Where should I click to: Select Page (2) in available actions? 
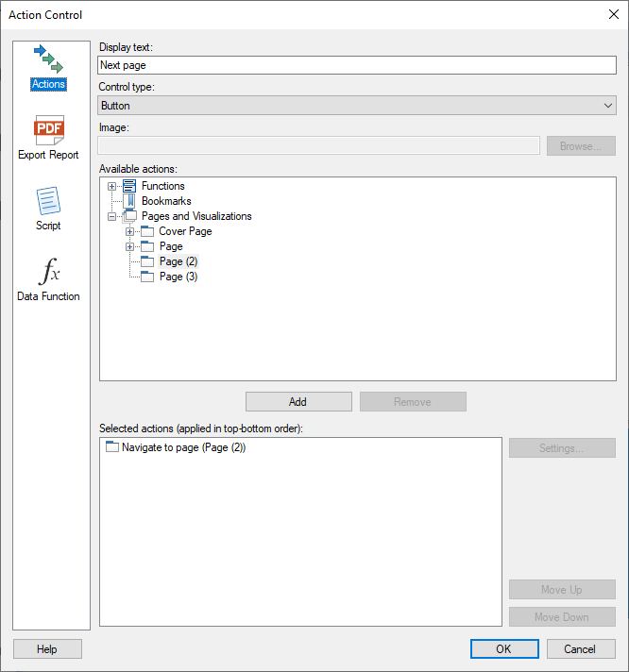click(178, 261)
